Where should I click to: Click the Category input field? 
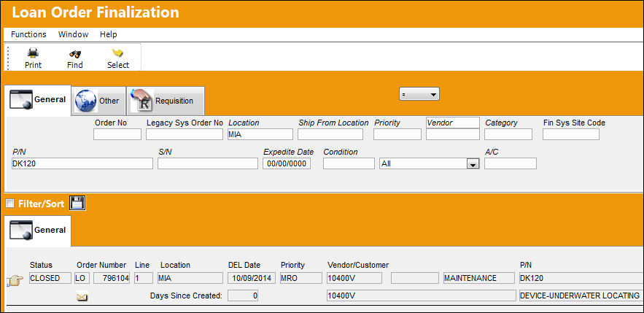(508, 134)
